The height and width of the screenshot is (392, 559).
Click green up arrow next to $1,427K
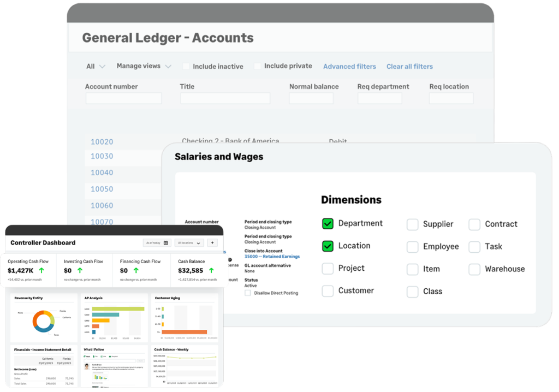tap(41, 270)
